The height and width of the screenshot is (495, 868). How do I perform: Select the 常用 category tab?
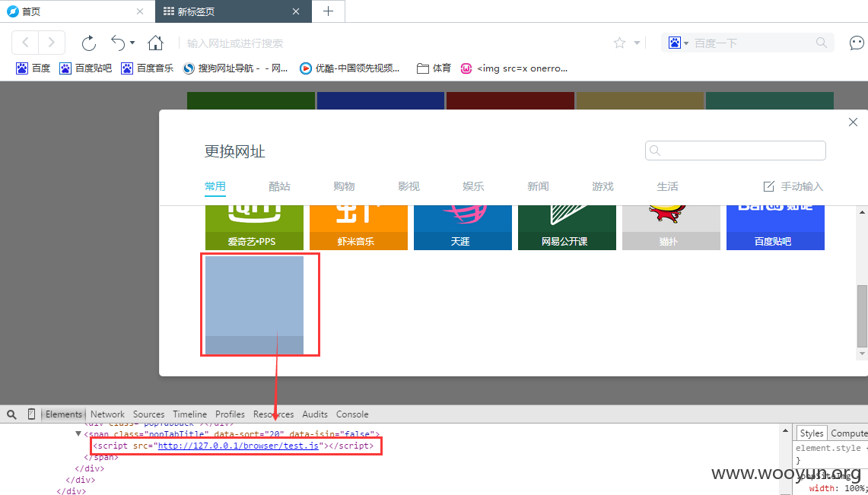(215, 186)
